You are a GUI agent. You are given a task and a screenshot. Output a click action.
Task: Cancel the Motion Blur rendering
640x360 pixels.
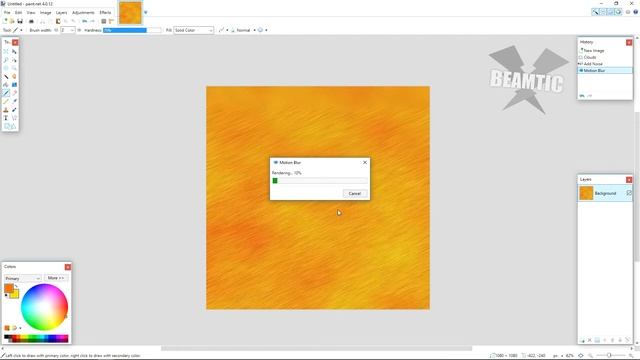click(354, 193)
